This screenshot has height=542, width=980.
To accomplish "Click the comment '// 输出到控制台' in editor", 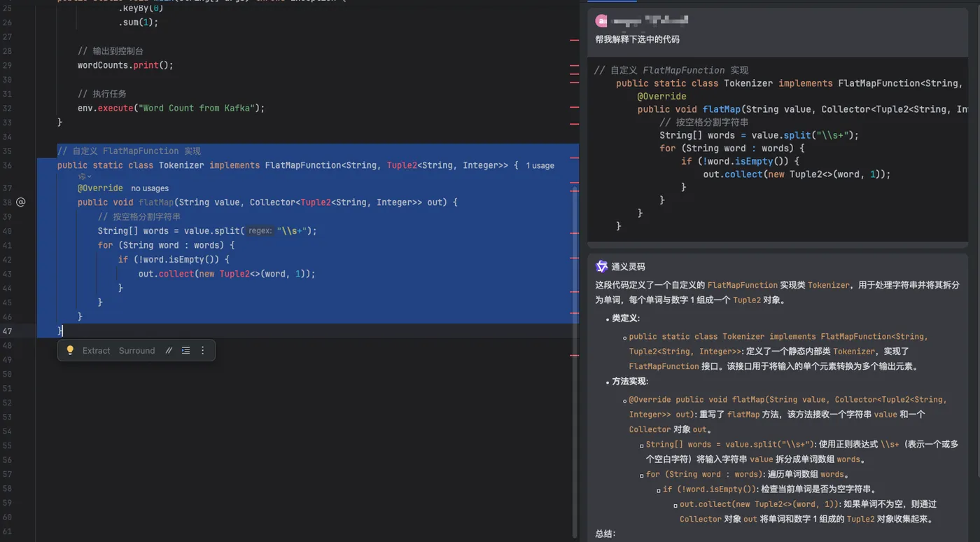I will point(111,51).
